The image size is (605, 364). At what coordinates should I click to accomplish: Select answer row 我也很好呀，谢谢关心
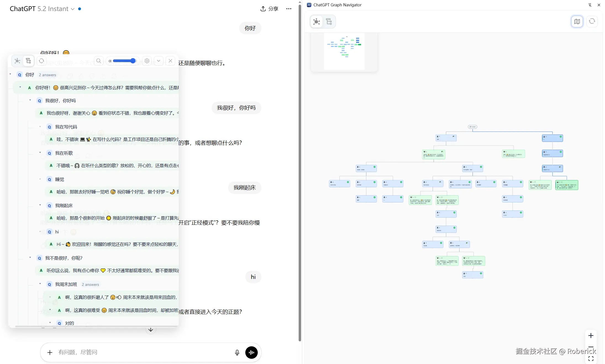pos(108,113)
